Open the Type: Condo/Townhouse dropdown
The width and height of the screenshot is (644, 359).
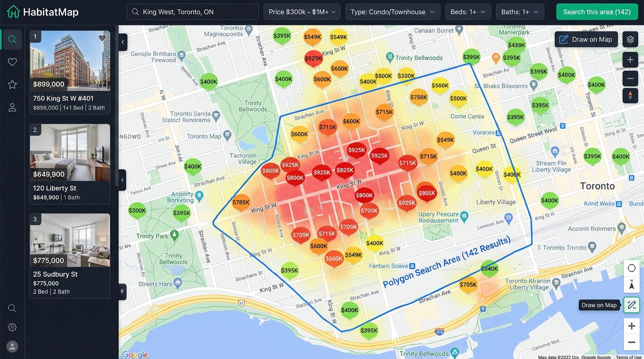(393, 12)
